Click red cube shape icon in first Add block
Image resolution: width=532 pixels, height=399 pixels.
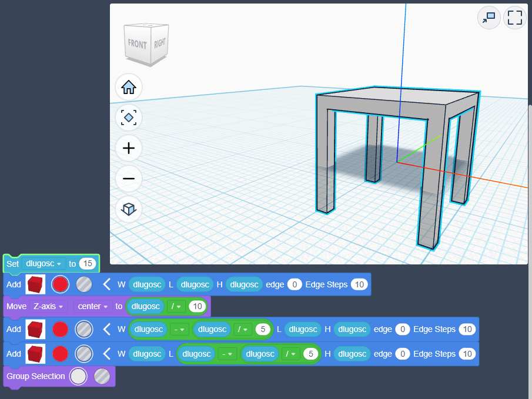tap(35, 284)
